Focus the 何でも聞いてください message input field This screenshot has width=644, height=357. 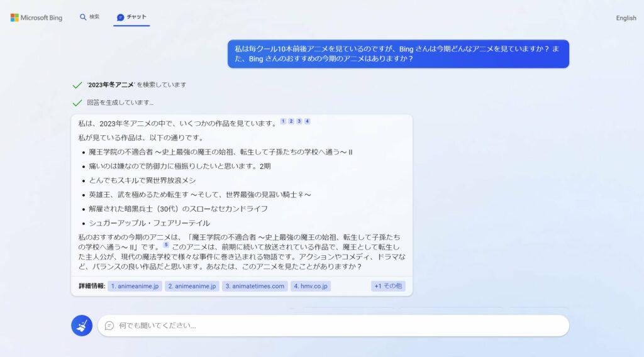pyautogui.click(x=340, y=326)
